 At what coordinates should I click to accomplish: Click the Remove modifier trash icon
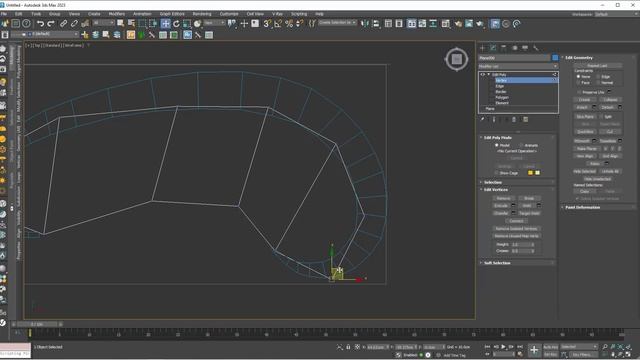point(514,120)
